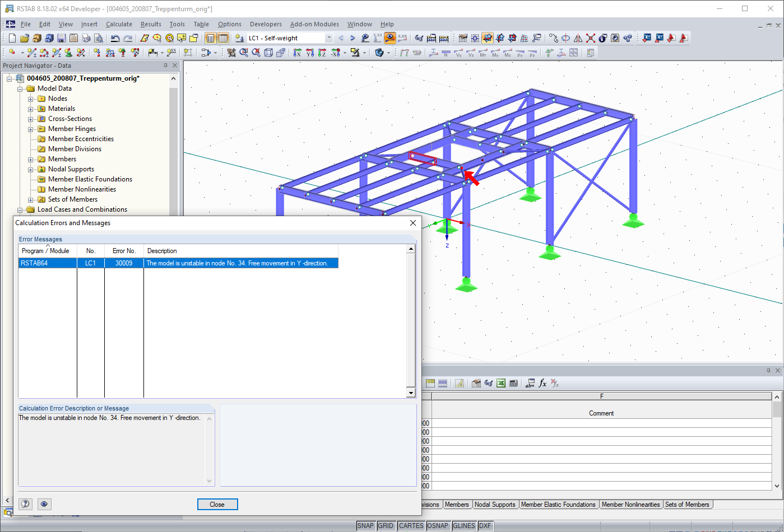Set view in Y direction icon
The width and height of the screenshot is (784, 532).
309,53
